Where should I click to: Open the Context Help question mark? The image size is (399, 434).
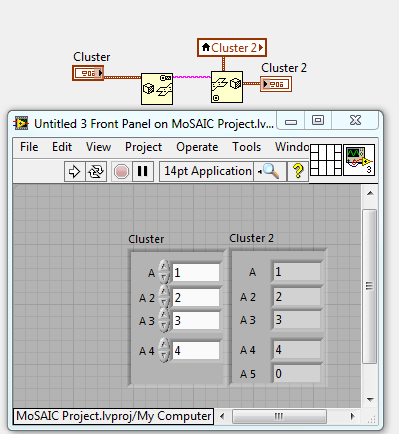pos(298,171)
